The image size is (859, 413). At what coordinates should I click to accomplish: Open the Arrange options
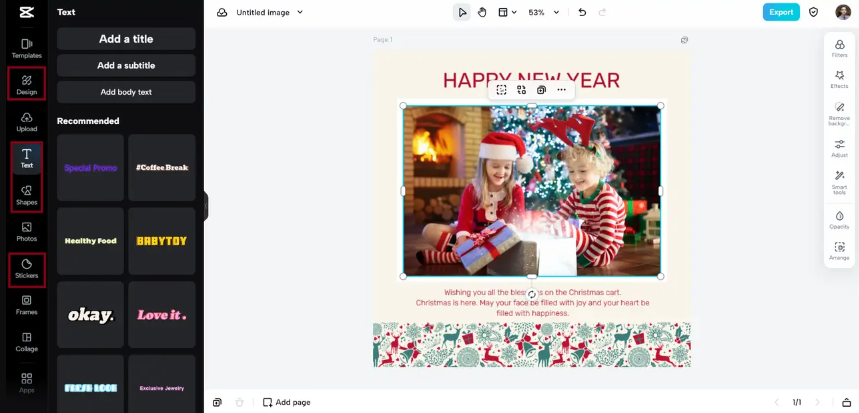[x=839, y=251]
